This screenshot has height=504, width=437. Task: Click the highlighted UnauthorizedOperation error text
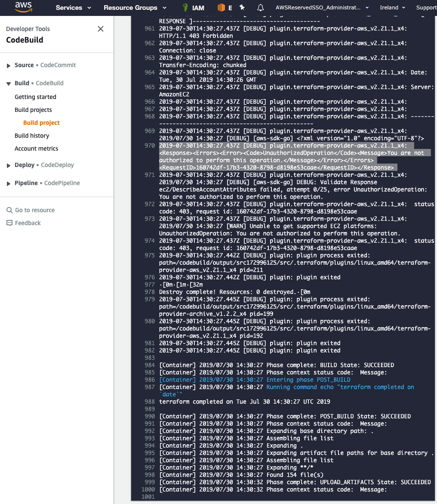pyautogui.click(x=295, y=157)
